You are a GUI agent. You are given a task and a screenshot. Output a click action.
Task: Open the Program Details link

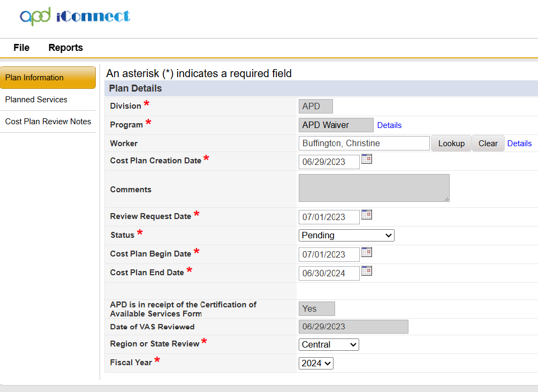(x=389, y=125)
